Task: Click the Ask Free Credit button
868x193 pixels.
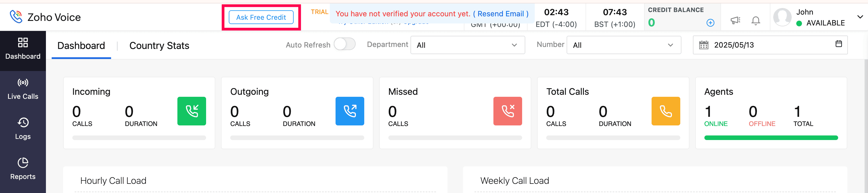Action: pyautogui.click(x=261, y=17)
